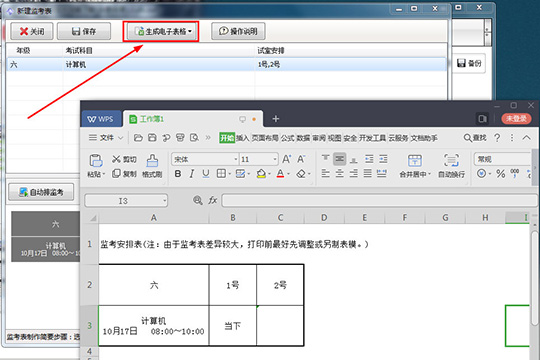This screenshot has width=540, height=360.
Task: Click the percent style icon
Action: [500, 174]
